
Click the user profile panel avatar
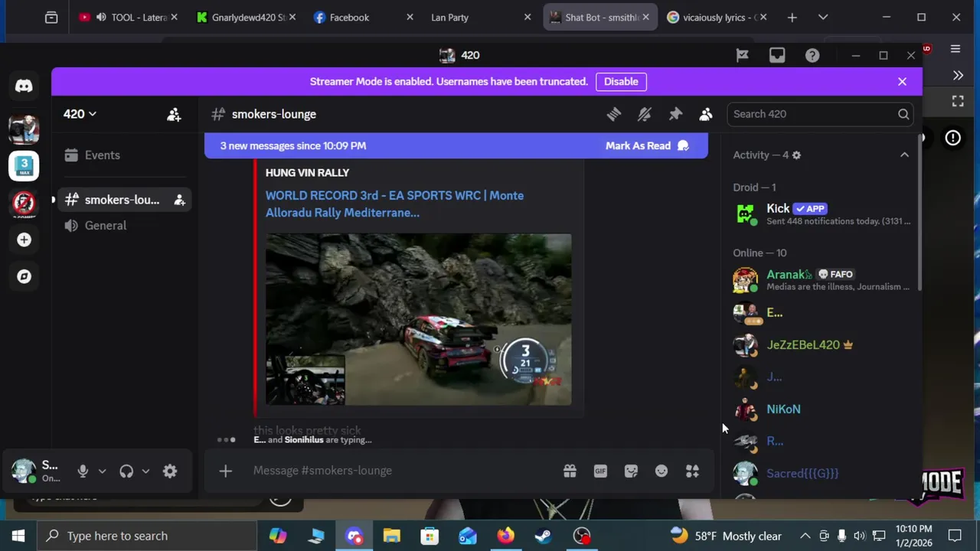click(24, 471)
